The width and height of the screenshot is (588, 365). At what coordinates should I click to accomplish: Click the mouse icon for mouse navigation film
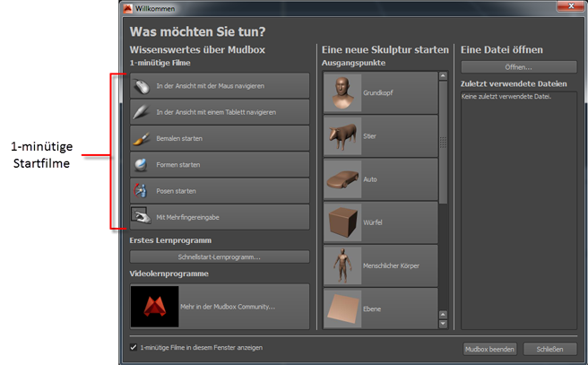pyautogui.click(x=142, y=86)
